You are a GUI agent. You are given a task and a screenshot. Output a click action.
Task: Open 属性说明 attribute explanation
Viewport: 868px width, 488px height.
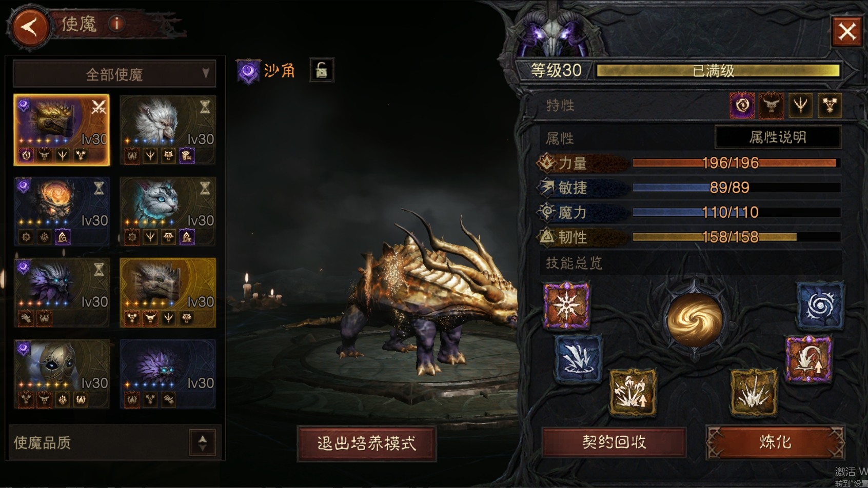coord(778,137)
